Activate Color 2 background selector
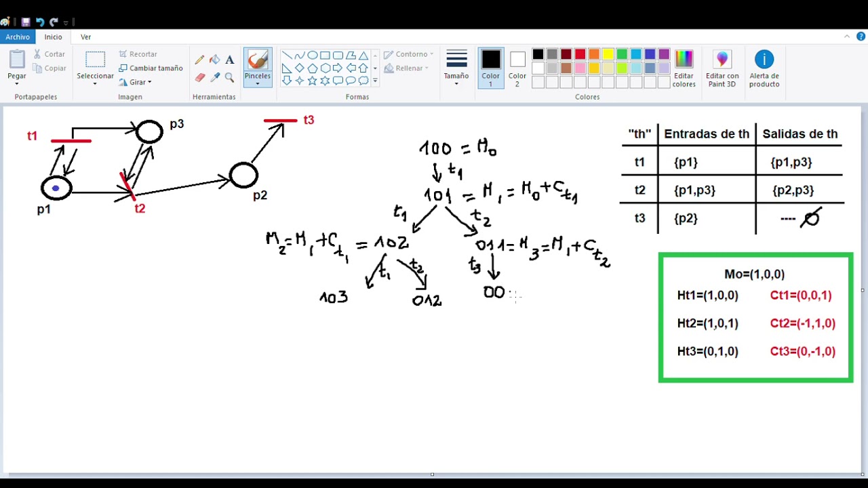The image size is (868, 488). point(517,68)
